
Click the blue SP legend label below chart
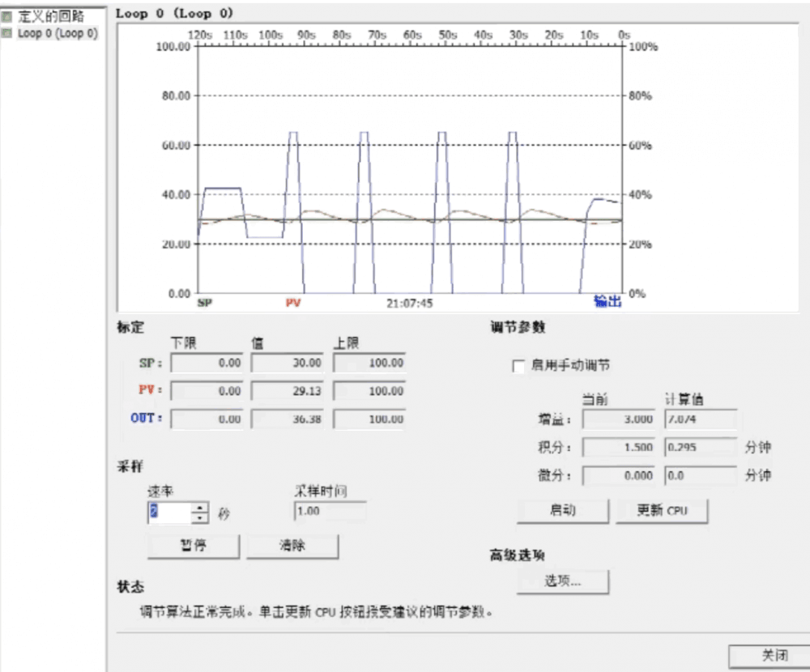[205, 304]
